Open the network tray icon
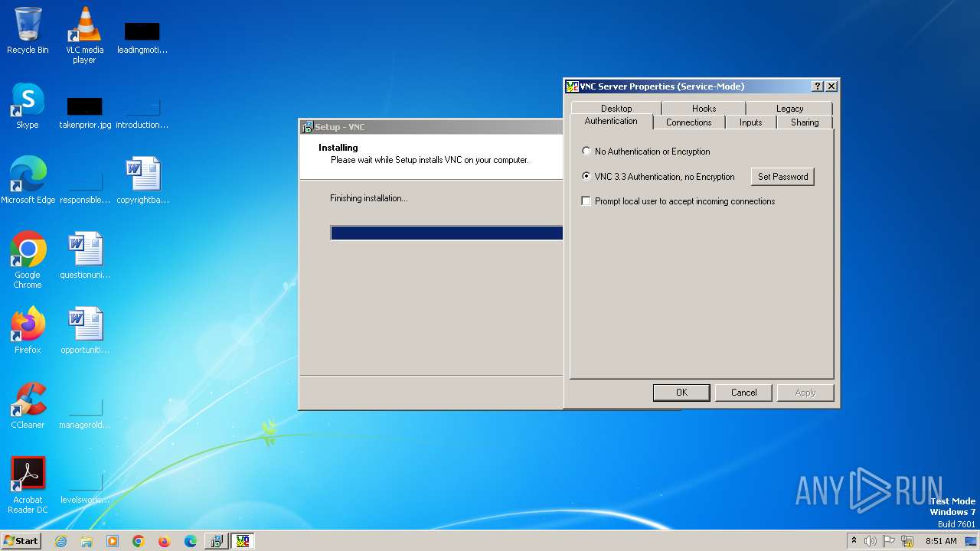 click(907, 541)
